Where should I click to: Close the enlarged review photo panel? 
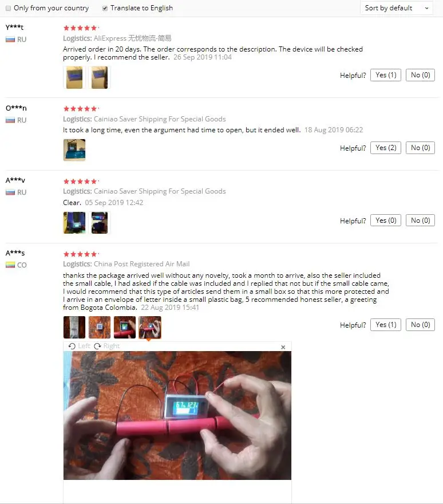tap(283, 347)
